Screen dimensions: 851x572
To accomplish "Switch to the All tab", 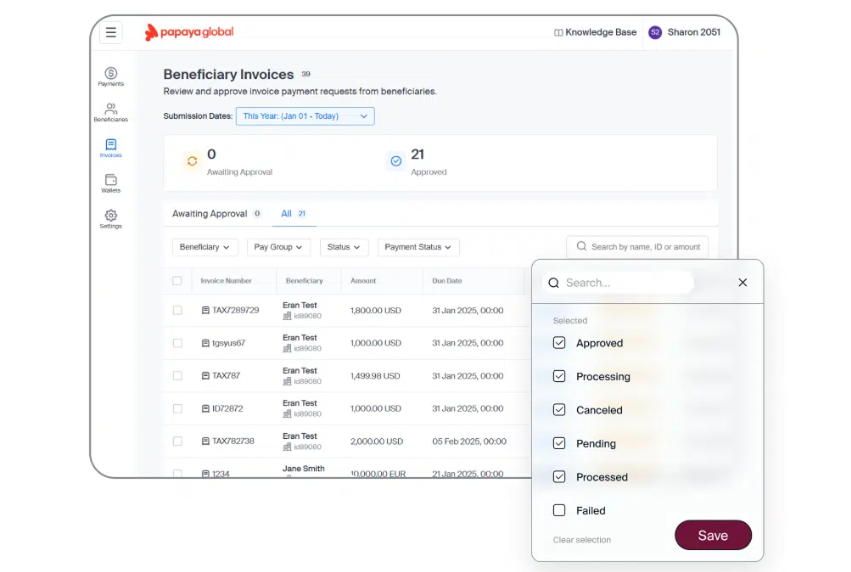I will coord(294,214).
